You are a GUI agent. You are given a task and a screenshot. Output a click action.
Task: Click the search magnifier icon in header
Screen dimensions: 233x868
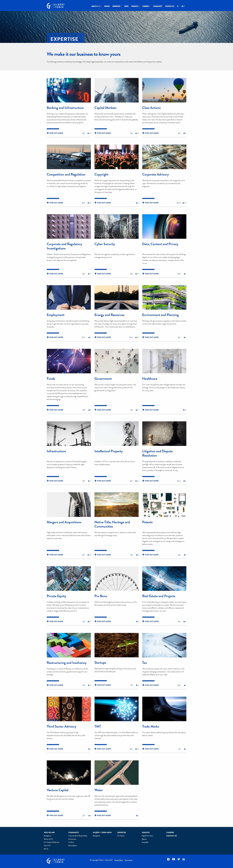(x=178, y=6)
